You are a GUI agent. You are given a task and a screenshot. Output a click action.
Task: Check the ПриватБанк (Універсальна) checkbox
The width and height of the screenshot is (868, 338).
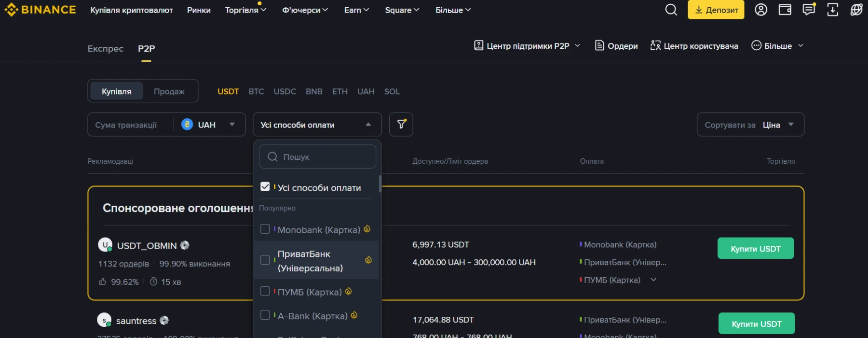pyautogui.click(x=265, y=260)
